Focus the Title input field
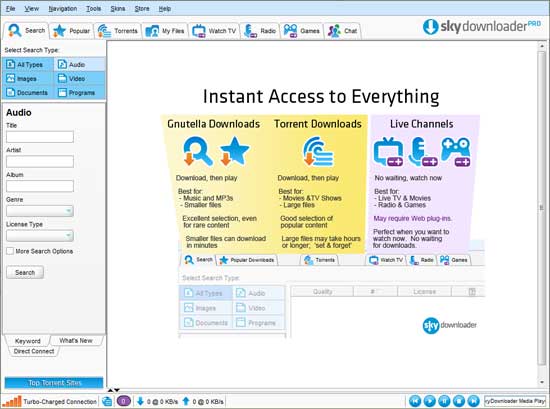The width and height of the screenshot is (550, 409). [x=40, y=137]
